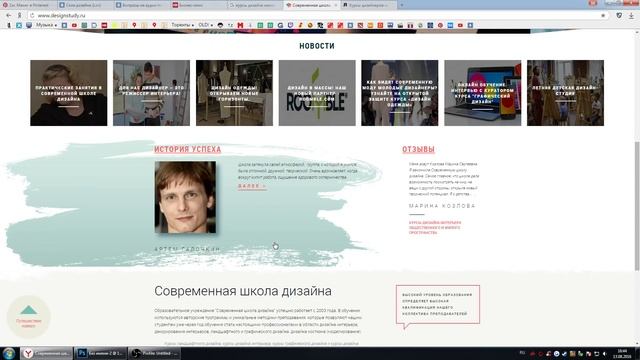
Task: Open the Gmail bookmark icon
Action: pos(240,25)
